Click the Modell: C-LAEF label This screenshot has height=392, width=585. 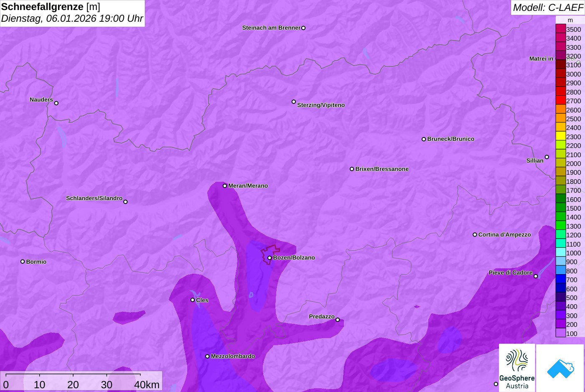pos(548,8)
